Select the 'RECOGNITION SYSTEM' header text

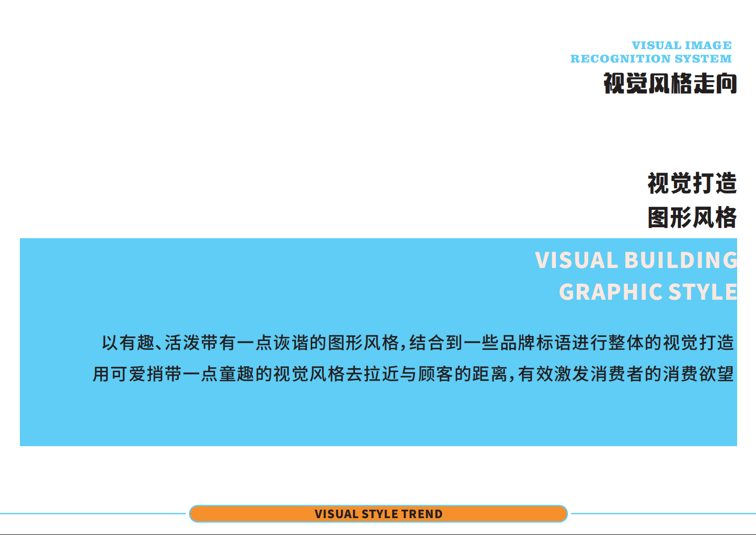point(651,59)
